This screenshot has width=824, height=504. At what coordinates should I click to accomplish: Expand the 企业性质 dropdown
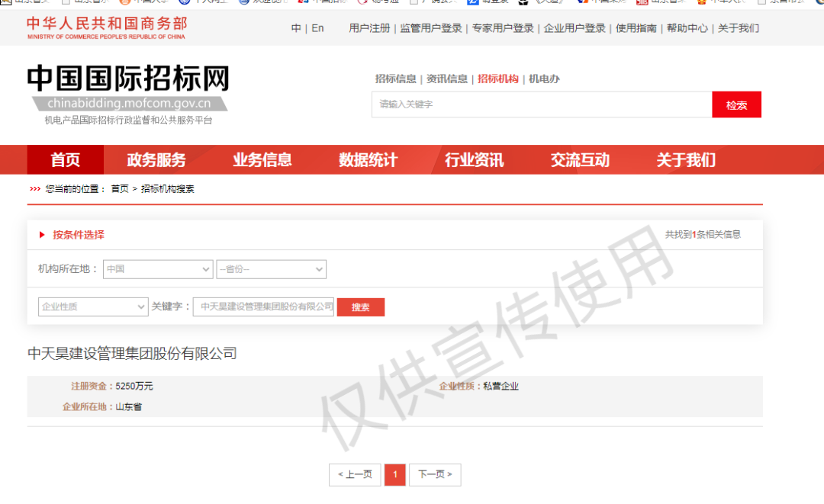click(93, 307)
